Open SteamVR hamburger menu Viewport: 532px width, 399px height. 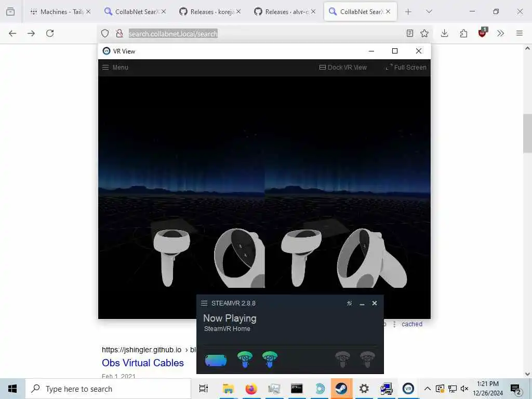pos(204,303)
